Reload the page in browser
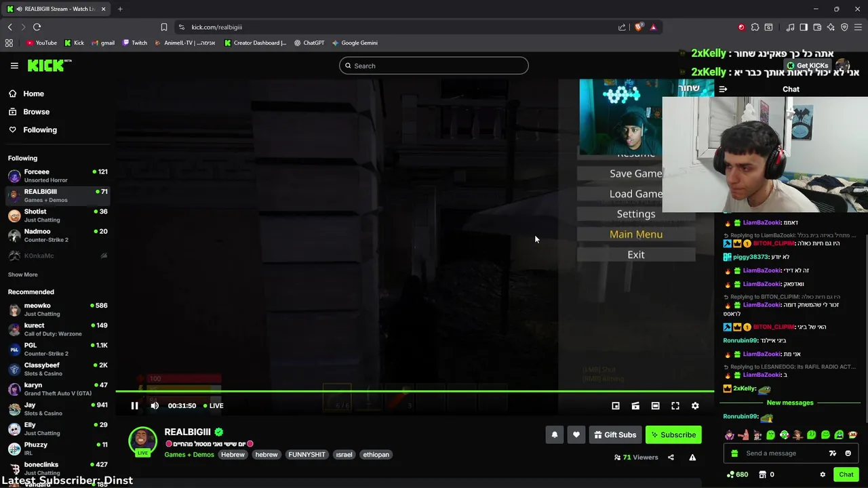868x488 pixels. click(37, 27)
